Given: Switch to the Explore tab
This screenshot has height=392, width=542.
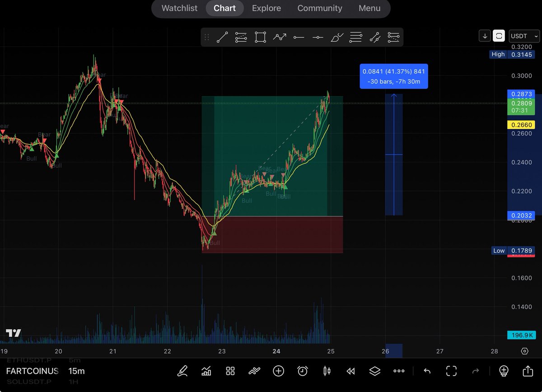Looking at the screenshot, I should [266, 8].
